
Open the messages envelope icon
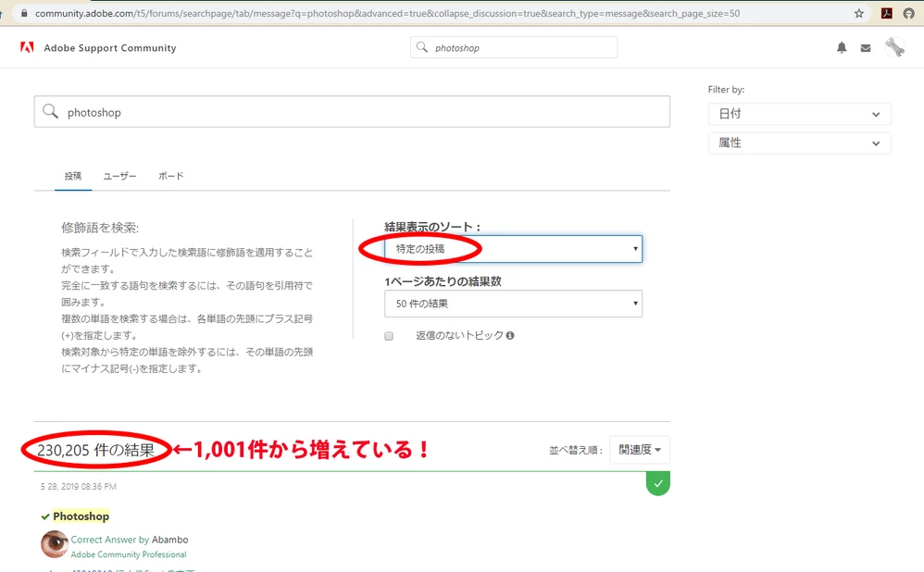pyautogui.click(x=866, y=48)
